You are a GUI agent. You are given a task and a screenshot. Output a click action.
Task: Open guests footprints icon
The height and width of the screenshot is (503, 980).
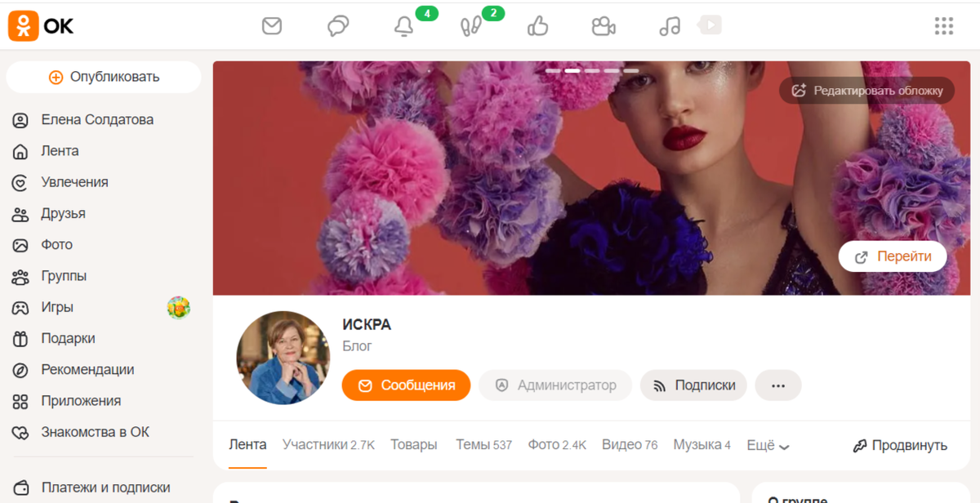click(471, 27)
